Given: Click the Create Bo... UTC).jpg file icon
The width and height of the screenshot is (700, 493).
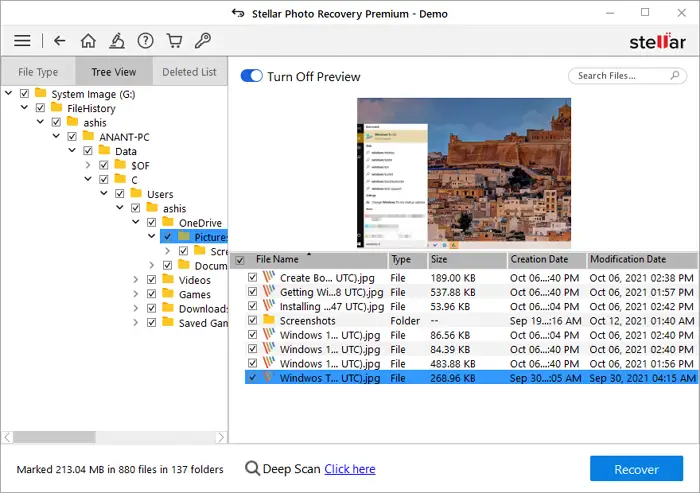Looking at the screenshot, I should coord(269,277).
